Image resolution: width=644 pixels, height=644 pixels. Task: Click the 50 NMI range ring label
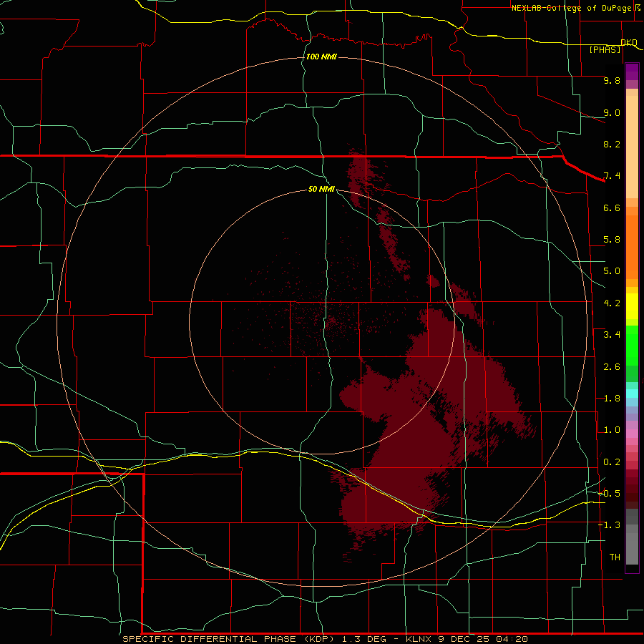click(321, 190)
